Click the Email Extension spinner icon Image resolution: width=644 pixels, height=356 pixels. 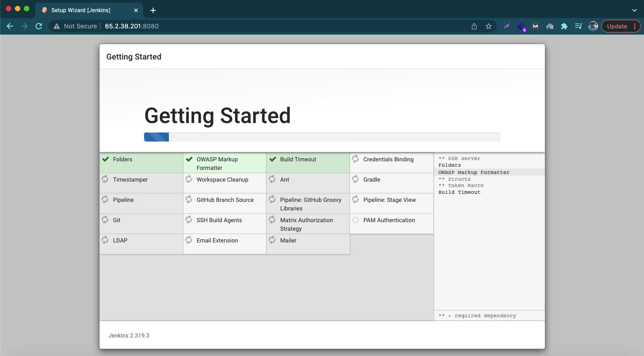(189, 240)
